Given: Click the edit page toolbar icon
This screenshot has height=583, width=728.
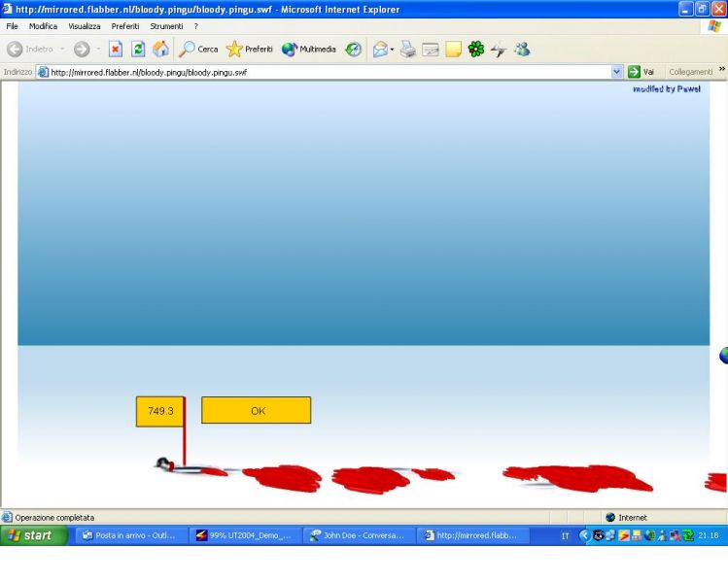Looking at the screenshot, I should point(431,50).
